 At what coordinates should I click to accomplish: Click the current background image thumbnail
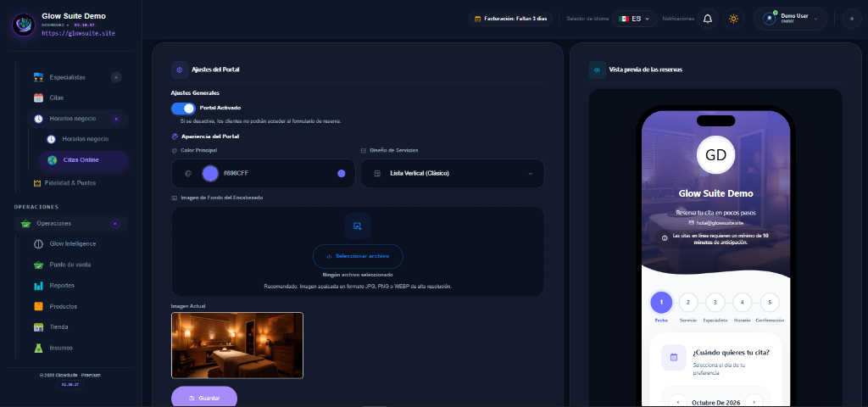click(237, 346)
